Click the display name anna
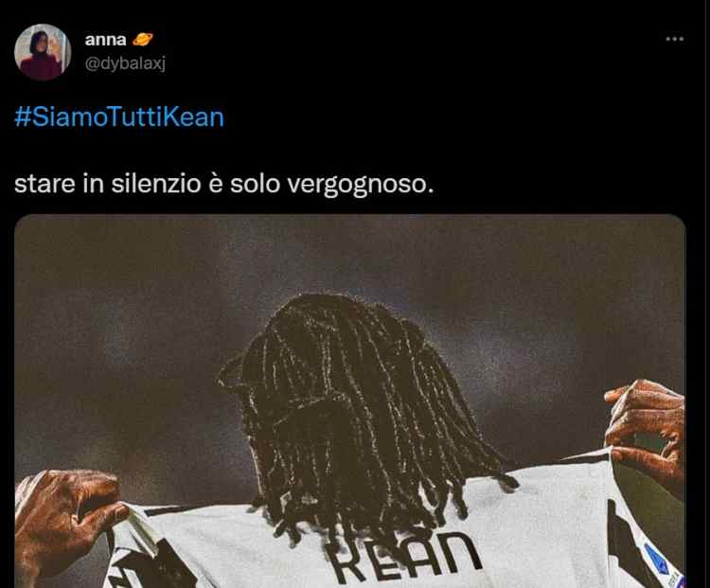 coord(105,40)
